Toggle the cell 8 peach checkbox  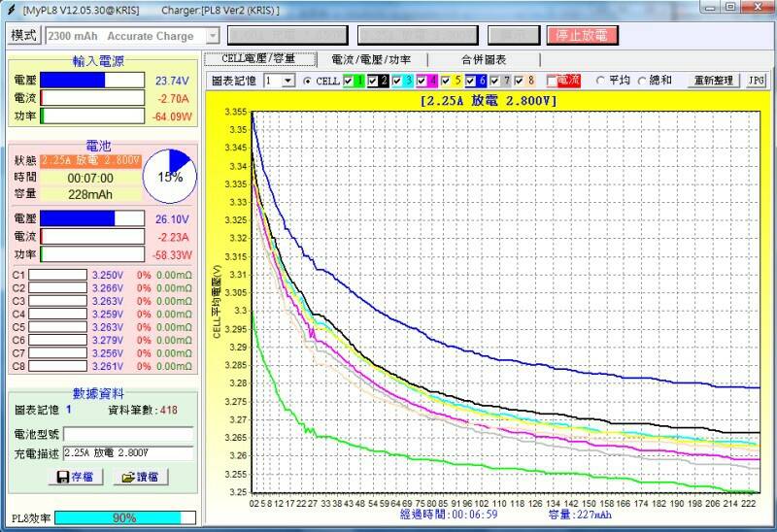click(519, 81)
